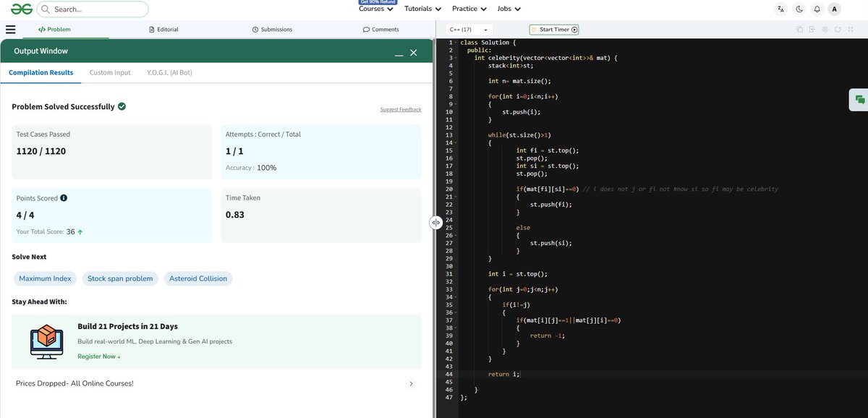The height and width of the screenshot is (418, 868).
Task: Toggle fullscreen editor icon
Action: (850, 30)
